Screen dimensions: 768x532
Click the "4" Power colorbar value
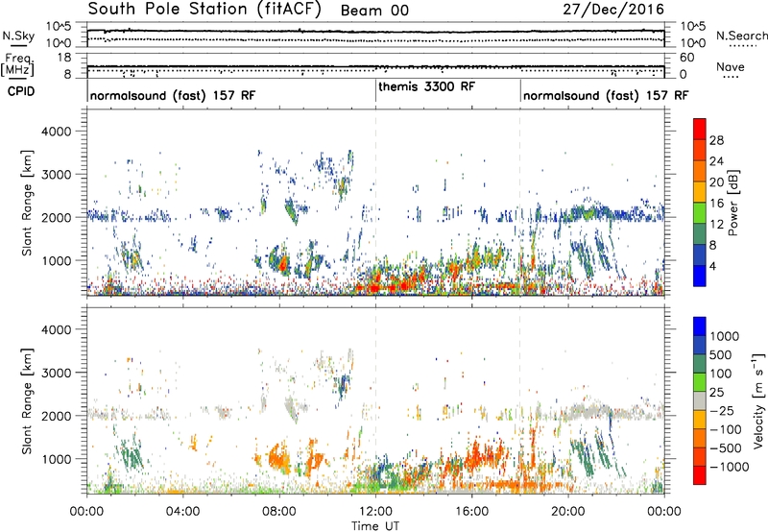pos(713,266)
